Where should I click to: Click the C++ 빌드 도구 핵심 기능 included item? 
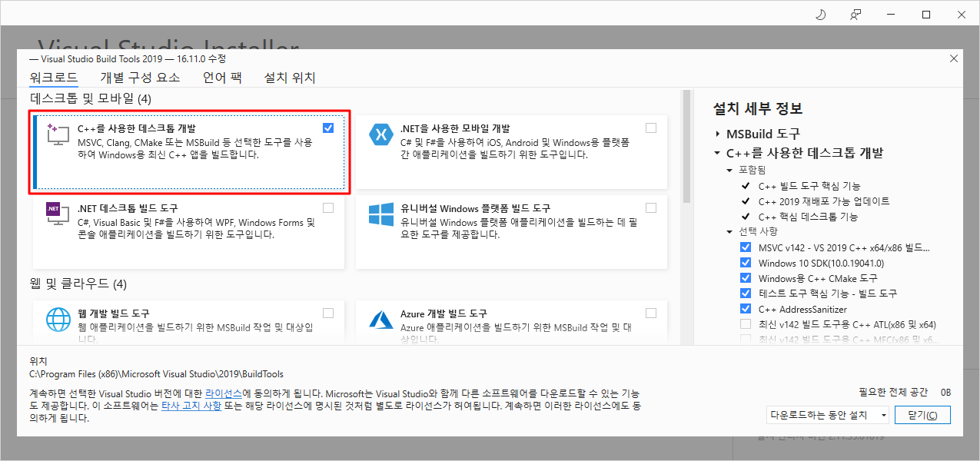point(809,186)
